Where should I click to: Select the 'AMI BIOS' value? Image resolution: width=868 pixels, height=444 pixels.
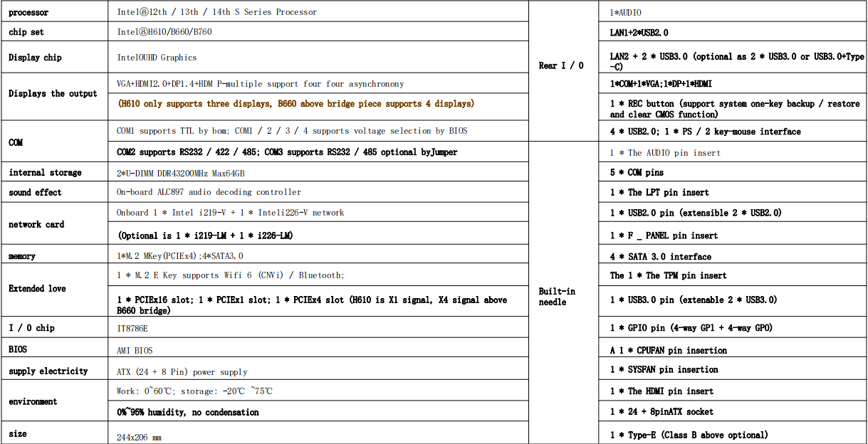coord(135,350)
